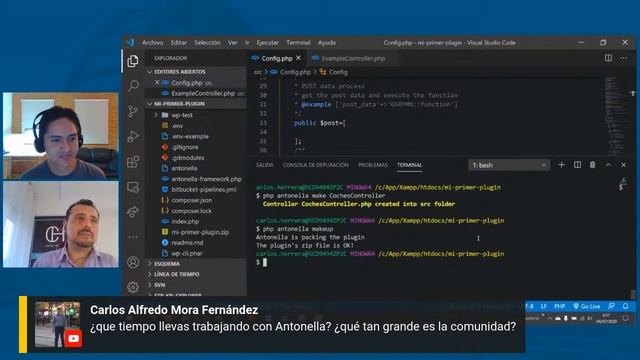The height and width of the screenshot is (360, 640).
Task: Open the Ejecutar menu
Action: coord(268,42)
